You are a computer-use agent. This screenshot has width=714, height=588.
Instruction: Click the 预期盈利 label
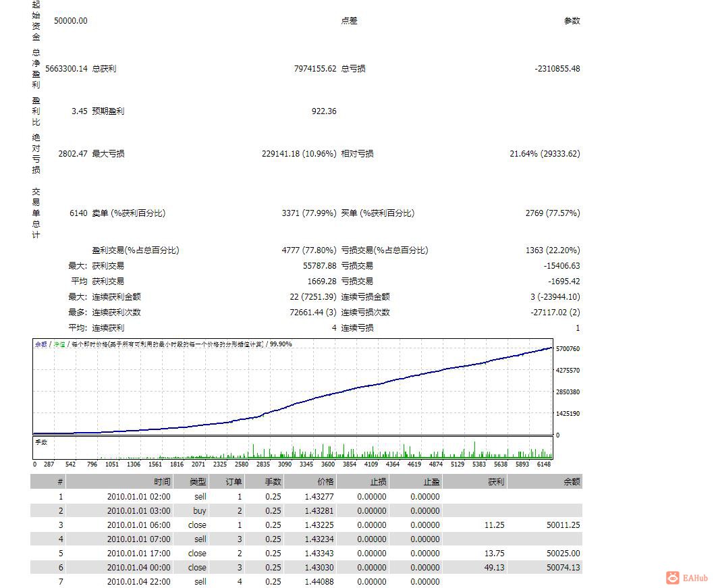(x=109, y=111)
